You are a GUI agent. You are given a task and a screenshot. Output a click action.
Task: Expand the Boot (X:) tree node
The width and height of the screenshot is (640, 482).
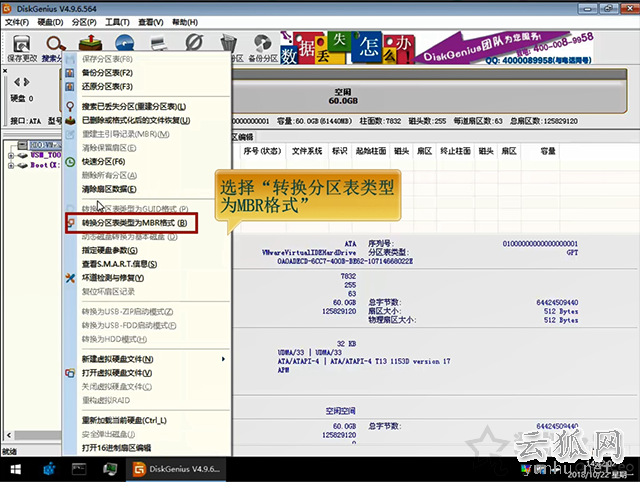point(11,165)
